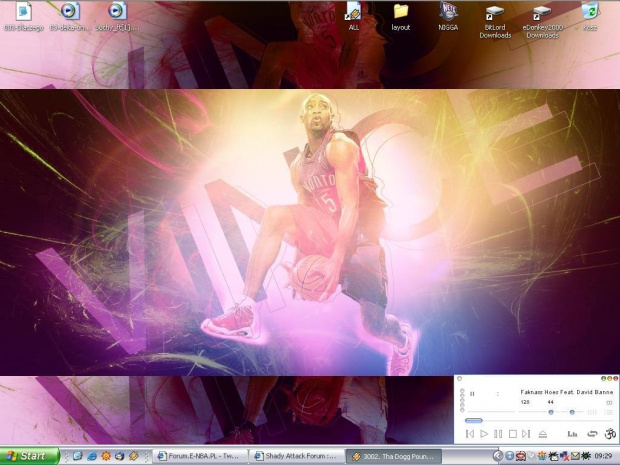Open the 03-deka-om media file
The image size is (620, 465).
point(70,17)
